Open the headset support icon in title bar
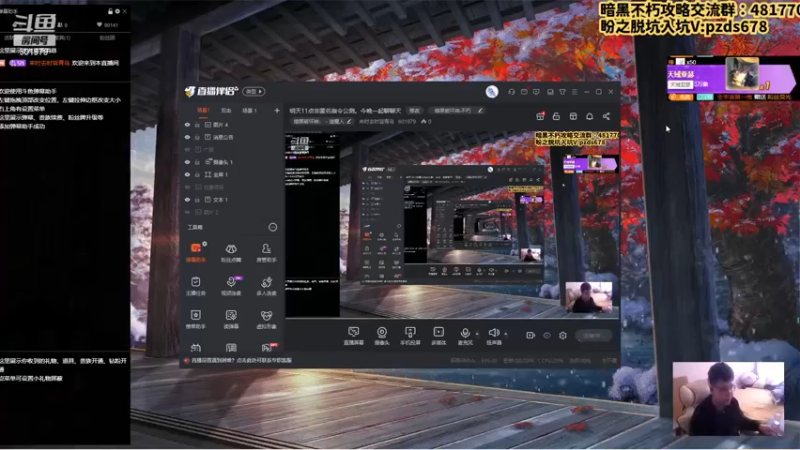 point(511,92)
